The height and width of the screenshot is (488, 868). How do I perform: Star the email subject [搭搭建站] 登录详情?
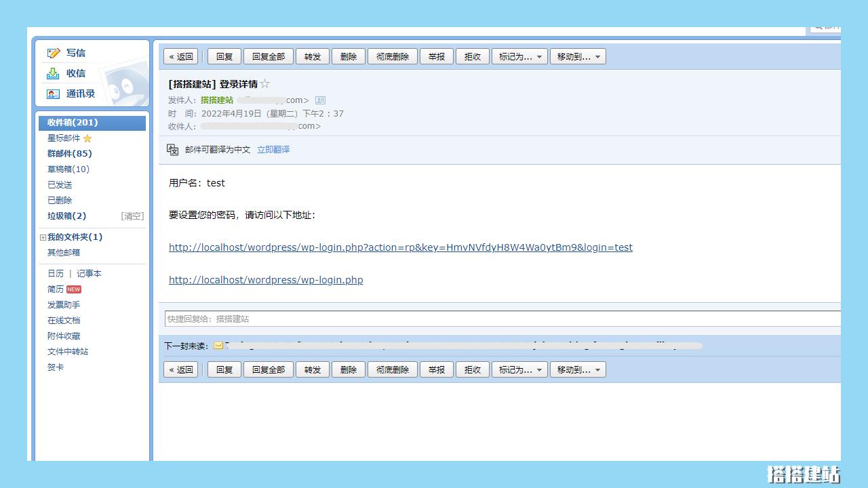pos(264,84)
